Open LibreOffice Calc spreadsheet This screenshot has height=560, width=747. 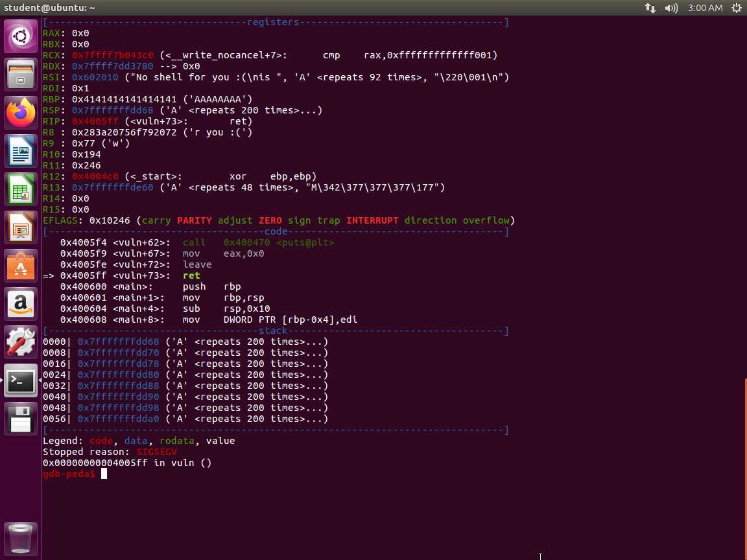click(21, 189)
